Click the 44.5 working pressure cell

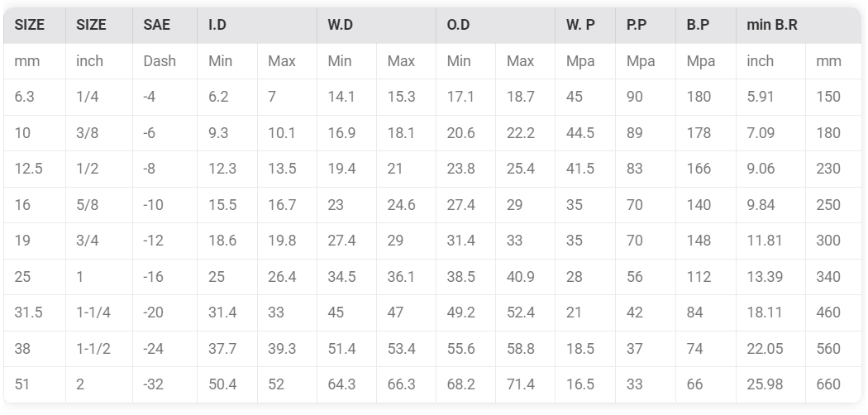coord(585,133)
